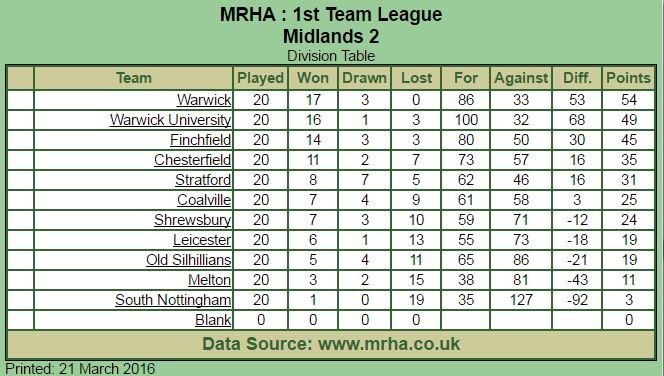This screenshot has width=664, height=376.
Task: Click the Against column header
Action: point(521,78)
